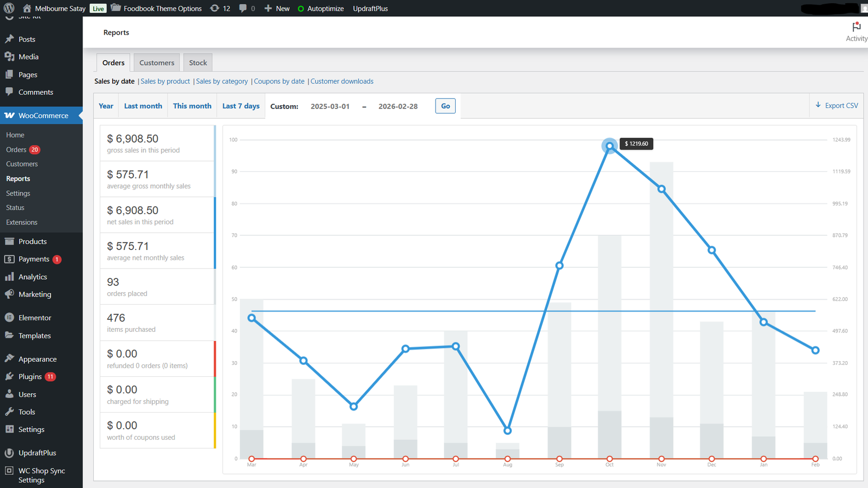
Task: Open WooCommerce Home submenu item
Action: (x=15, y=135)
